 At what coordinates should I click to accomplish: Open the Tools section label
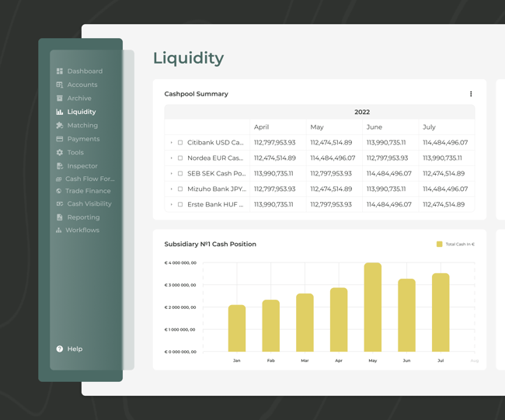tap(75, 153)
